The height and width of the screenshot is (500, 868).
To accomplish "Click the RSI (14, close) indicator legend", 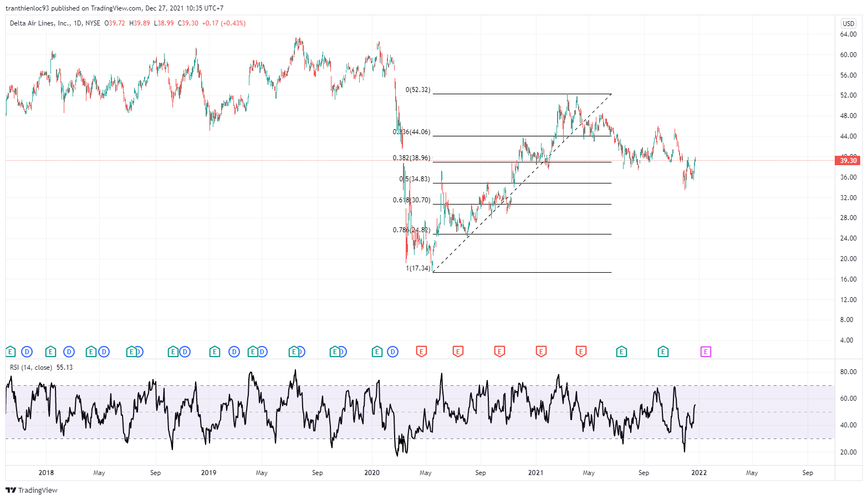I will pos(31,368).
